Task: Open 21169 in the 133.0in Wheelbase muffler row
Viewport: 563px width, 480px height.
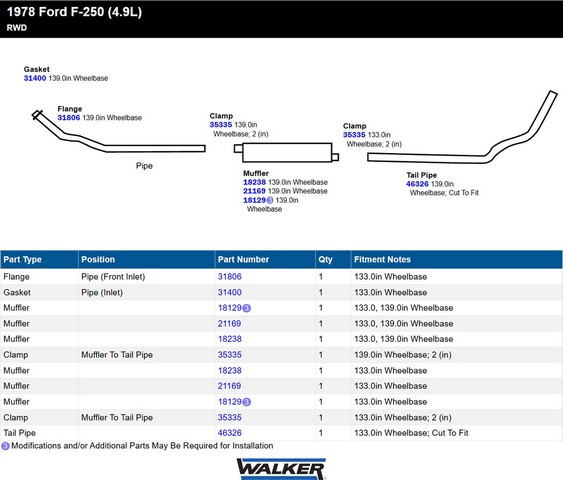Action: click(229, 386)
